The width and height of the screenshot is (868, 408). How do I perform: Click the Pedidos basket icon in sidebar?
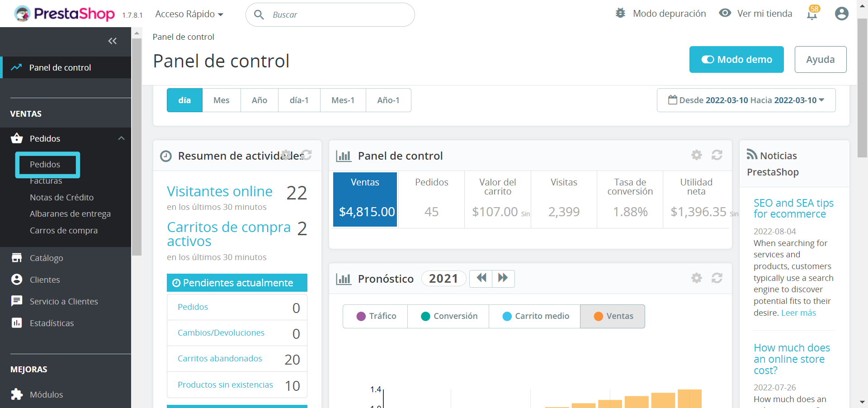click(17, 138)
